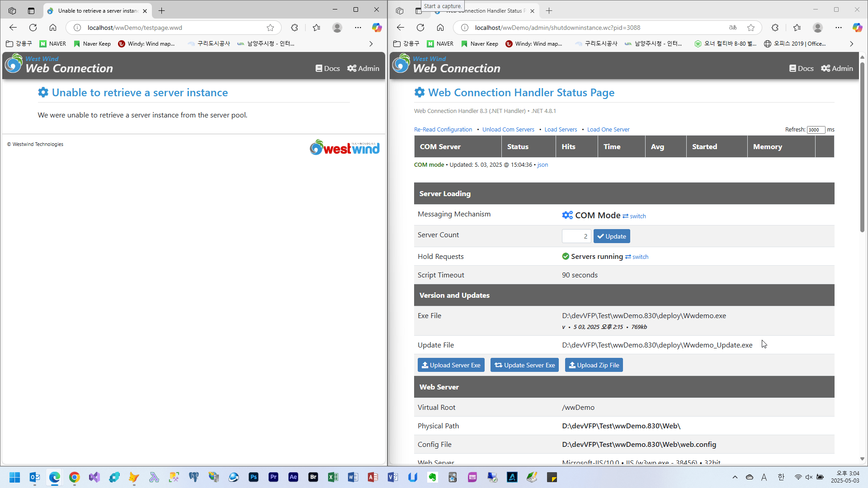Favorite the testpage.wwd page using the star icon
The width and height of the screenshot is (868, 488).
(x=270, y=28)
